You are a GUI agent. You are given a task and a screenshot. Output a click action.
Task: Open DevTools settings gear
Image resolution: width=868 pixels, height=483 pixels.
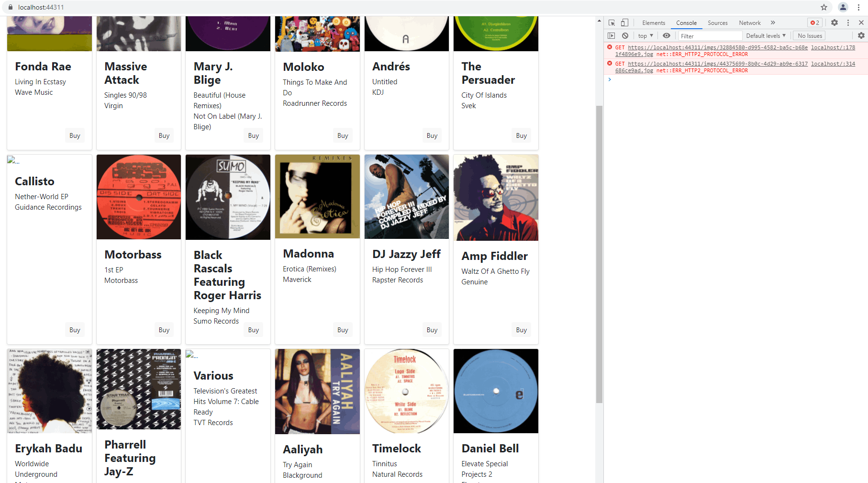(835, 22)
